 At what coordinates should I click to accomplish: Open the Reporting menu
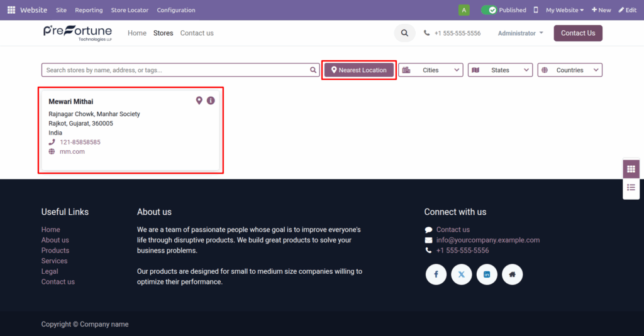[x=89, y=10]
